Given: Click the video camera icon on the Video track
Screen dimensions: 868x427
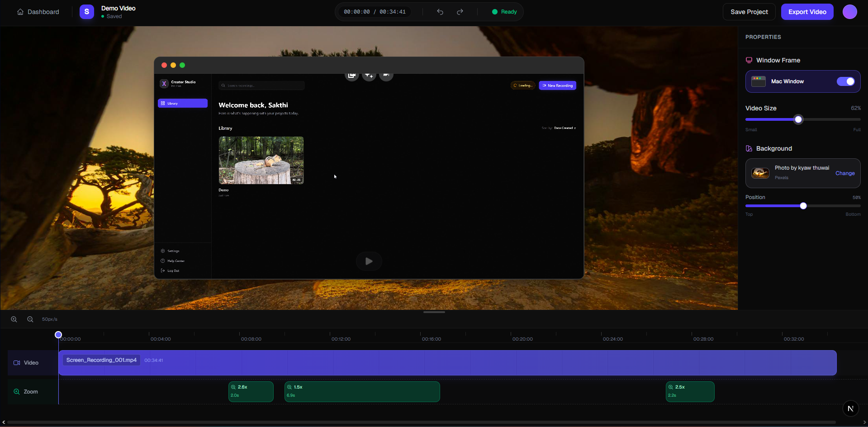Looking at the screenshot, I should pos(17,362).
